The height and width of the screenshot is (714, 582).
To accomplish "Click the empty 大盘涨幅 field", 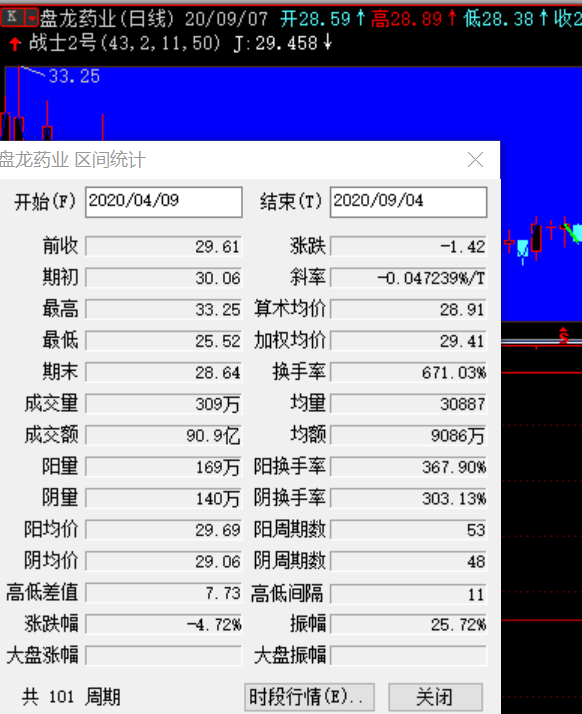I will (163, 656).
